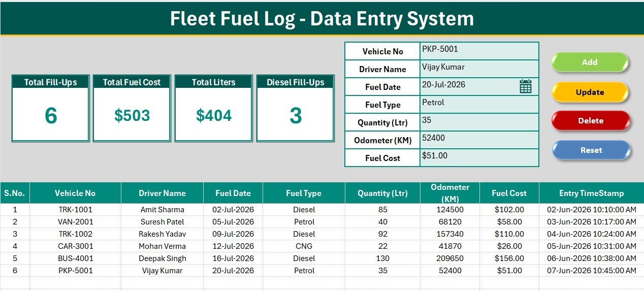Open the calendar date picker icon
This screenshot has height=291, width=644.
coord(525,86)
